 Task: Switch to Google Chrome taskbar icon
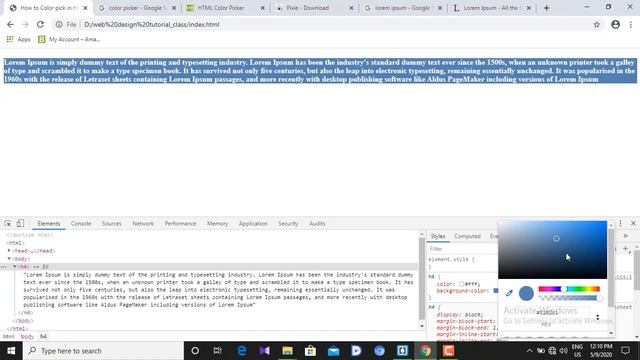tap(425, 351)
